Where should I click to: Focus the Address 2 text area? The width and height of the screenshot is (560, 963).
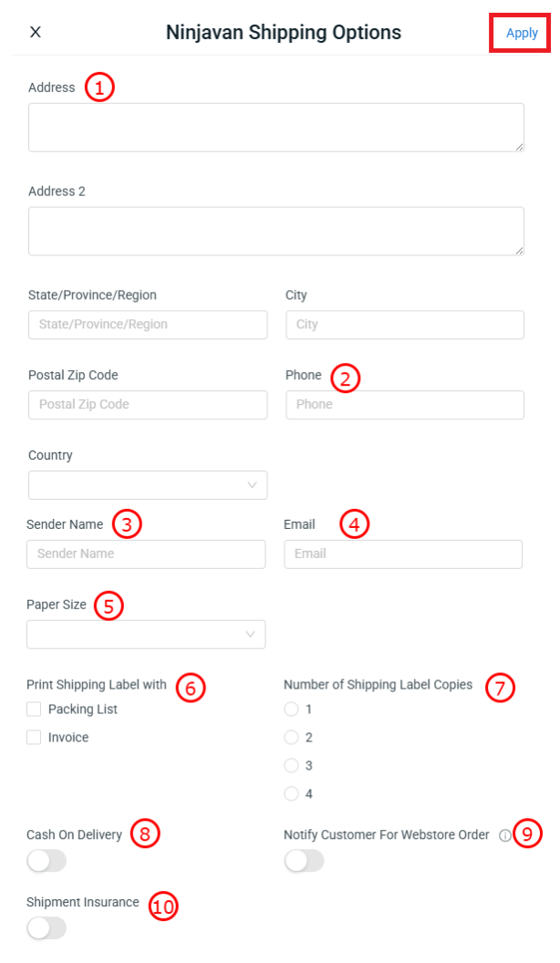(276, 231)
